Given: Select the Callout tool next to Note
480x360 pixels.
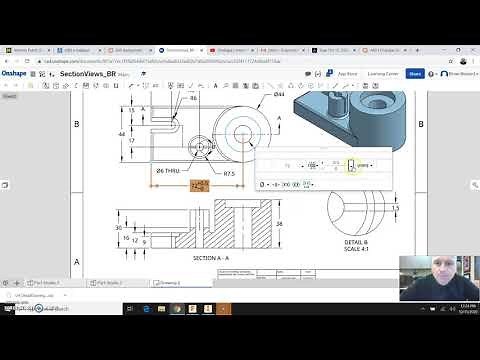Looking at the screenshot, I should [226, 86].
